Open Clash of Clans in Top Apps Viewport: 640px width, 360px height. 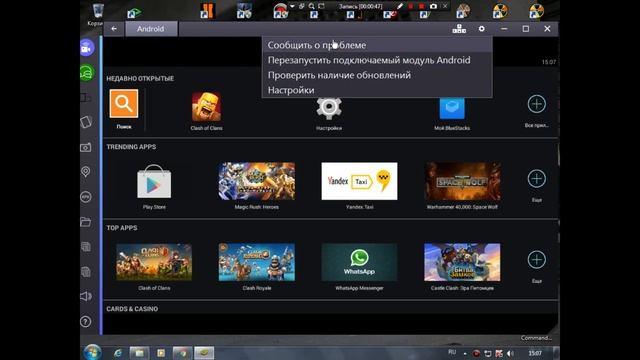pos(154,262)
